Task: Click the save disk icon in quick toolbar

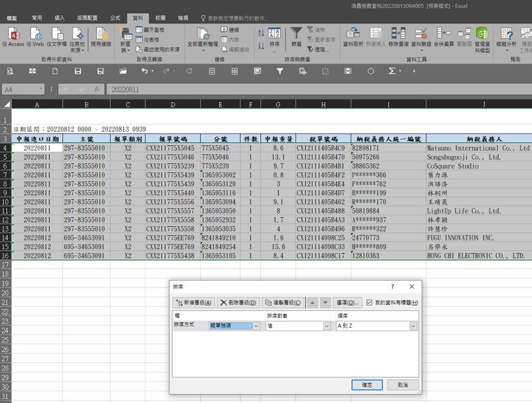Action: (x=77, y=71)
